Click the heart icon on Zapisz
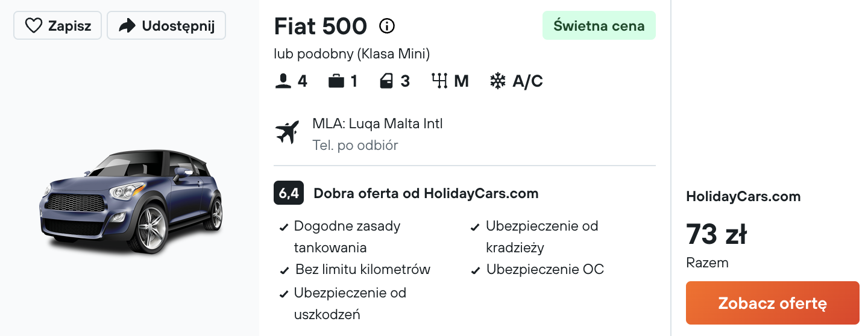The image size is (868, 336). 33,26
